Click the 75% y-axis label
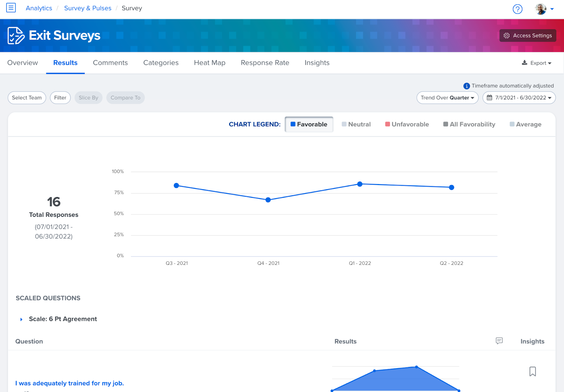The width and height of the screenshot is (564, 392). point(119,192)
